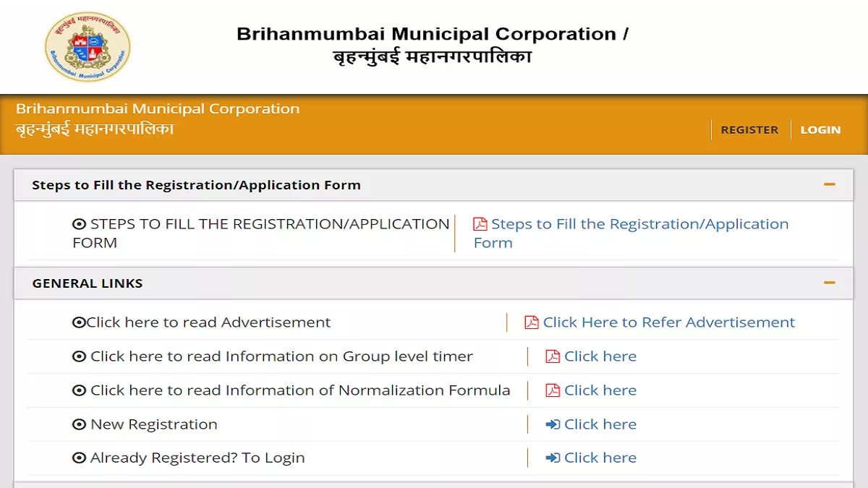Follow Click here link for New Registration
The image size is (868, 488).
coord(600,424)
